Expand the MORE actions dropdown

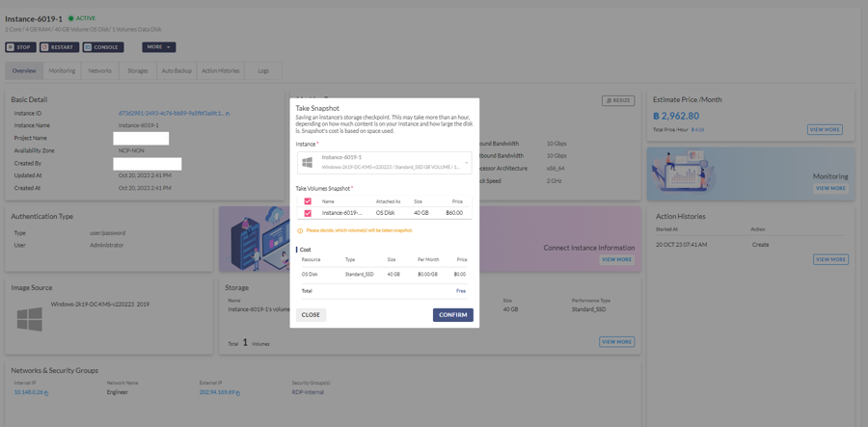tap(159, 47)
